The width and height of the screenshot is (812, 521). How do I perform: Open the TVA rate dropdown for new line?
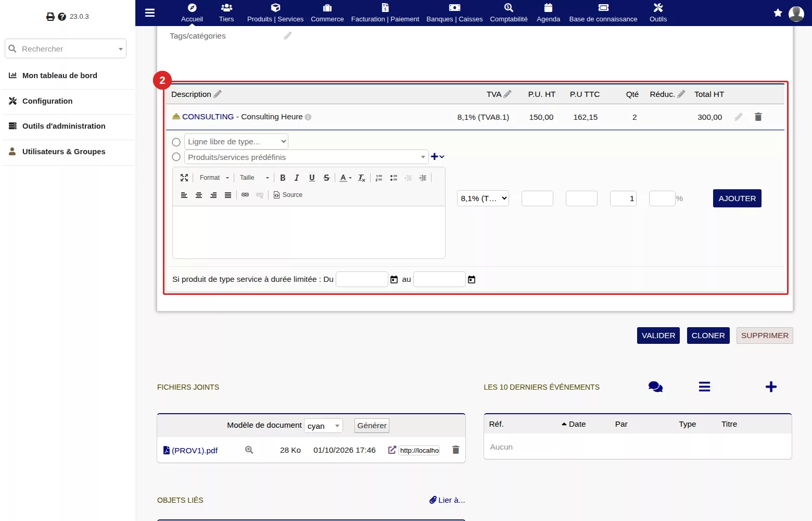483,199
